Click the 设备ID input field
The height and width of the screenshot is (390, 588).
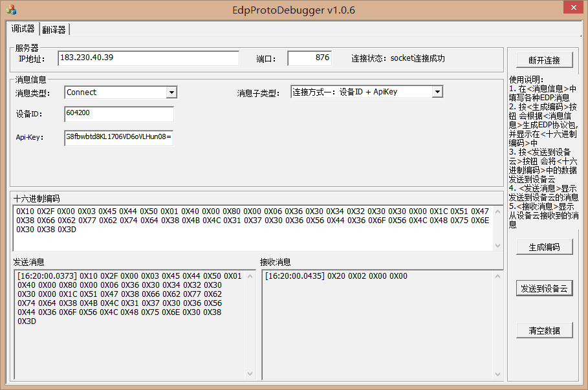[119, 114]
